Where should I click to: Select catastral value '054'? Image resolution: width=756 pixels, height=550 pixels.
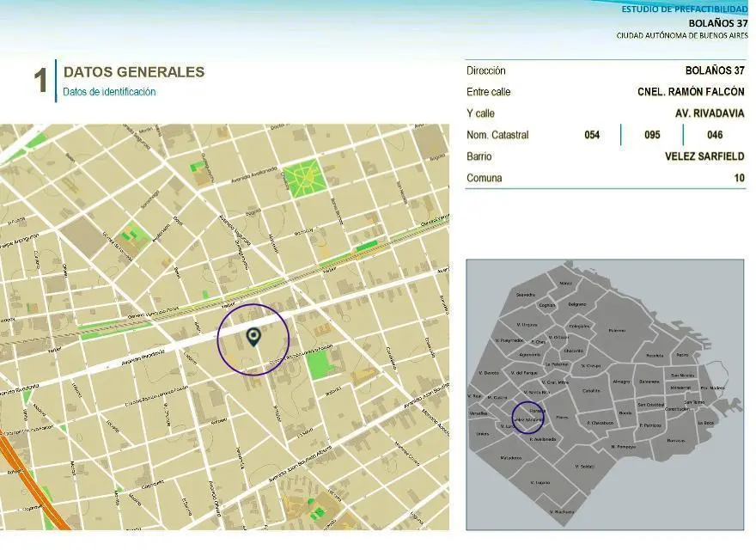point(592,135)
